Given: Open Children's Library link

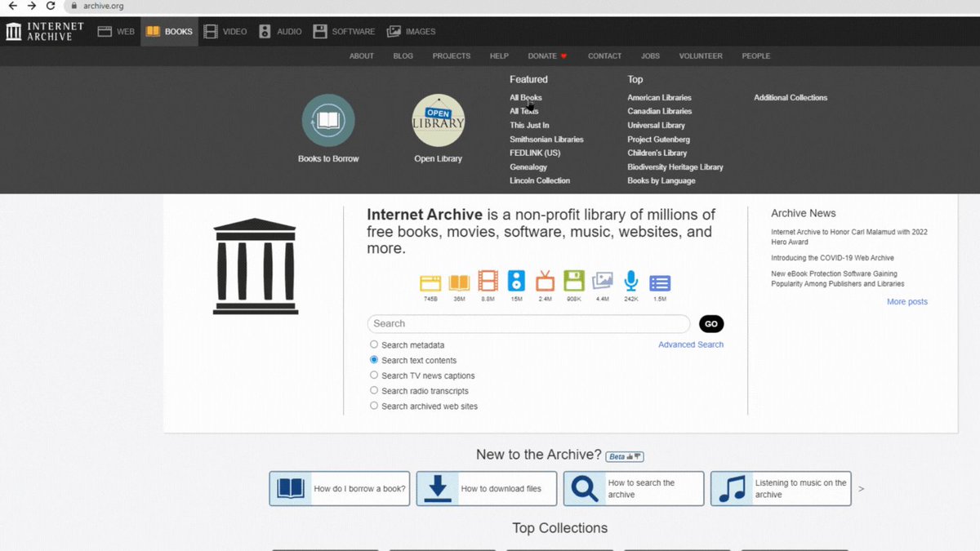Looking at the screenshot, I should tap(657, 153).
